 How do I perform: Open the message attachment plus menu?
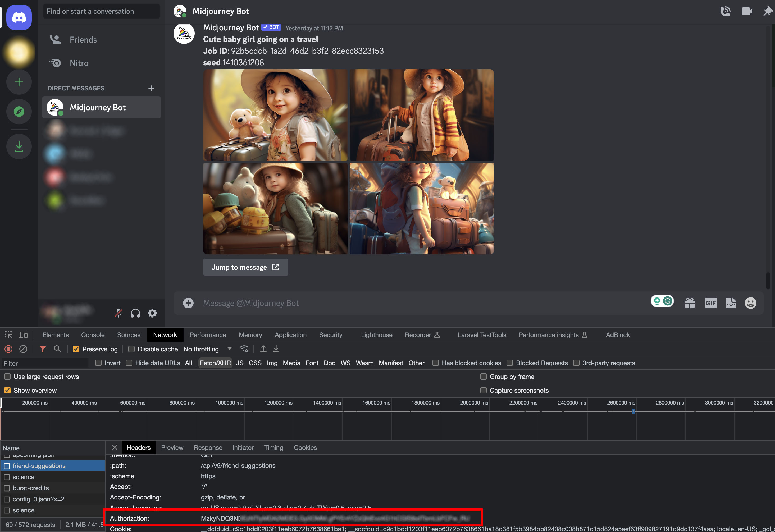tap(188, 303)
